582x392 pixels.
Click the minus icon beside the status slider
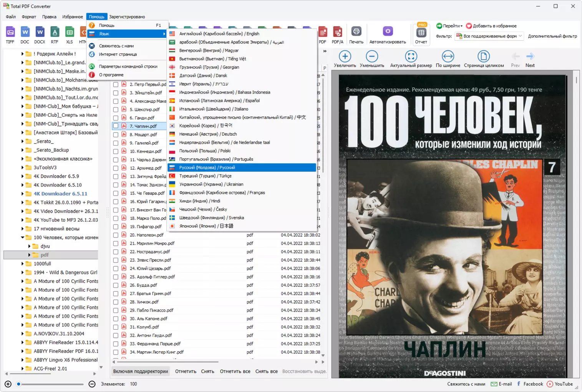click(x=92, y=384)
